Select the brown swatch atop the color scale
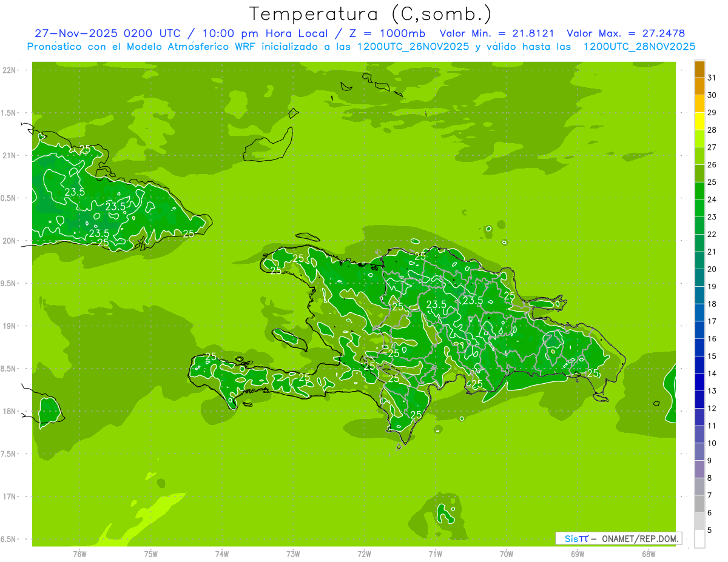Screen dimensions: 728x562 coord(699,69)
